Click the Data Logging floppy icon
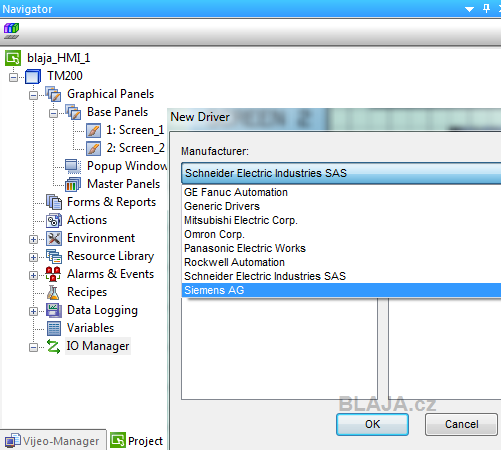This screenshot has width=501, height=450. point(54,310)
